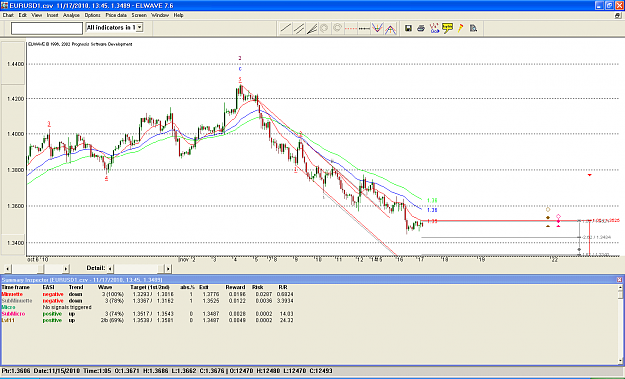Click the Wave column header
The width and height of the screenshot is (625, 379).
[x=105, y=287]
